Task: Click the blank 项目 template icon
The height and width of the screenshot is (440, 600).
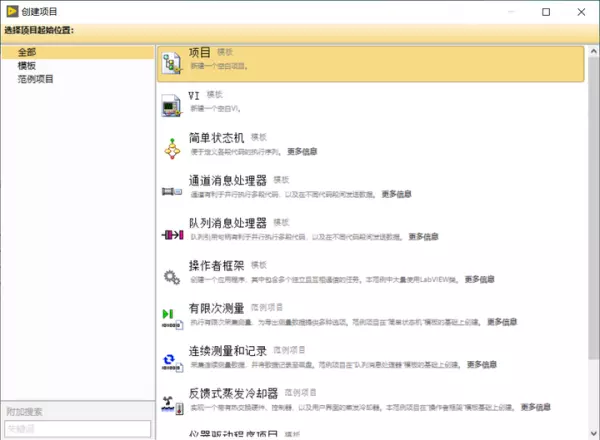Action: 172,64
